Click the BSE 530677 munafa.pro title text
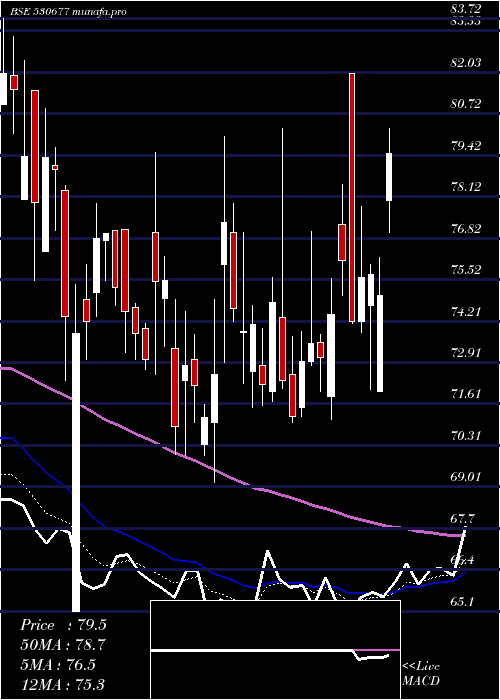The height and width of the screenshot is (700, 500). pos(68,12)
